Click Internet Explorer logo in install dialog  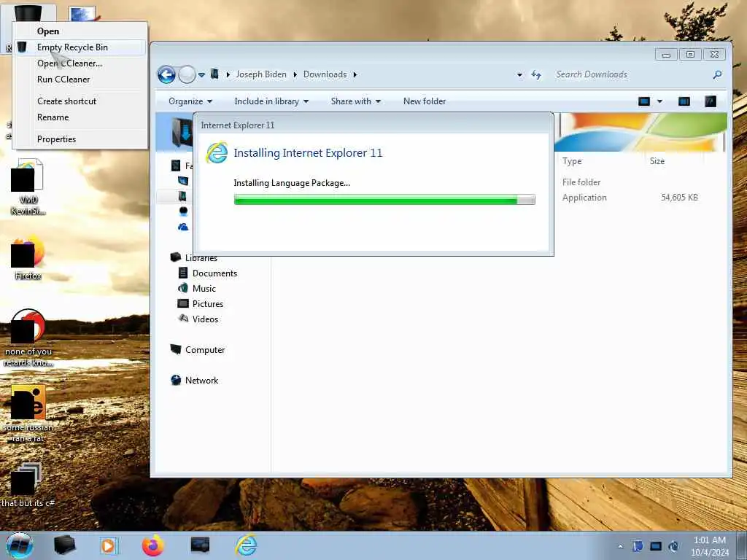217,153
